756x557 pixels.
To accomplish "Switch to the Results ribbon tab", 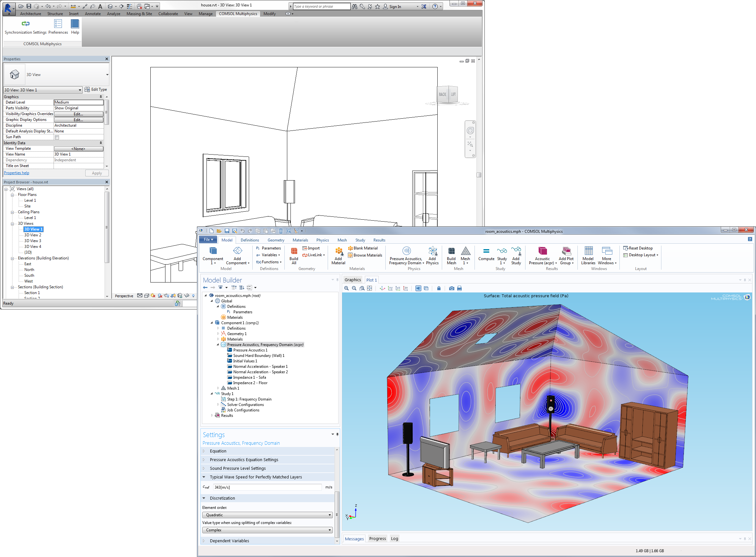I will [x=379, y=240].
